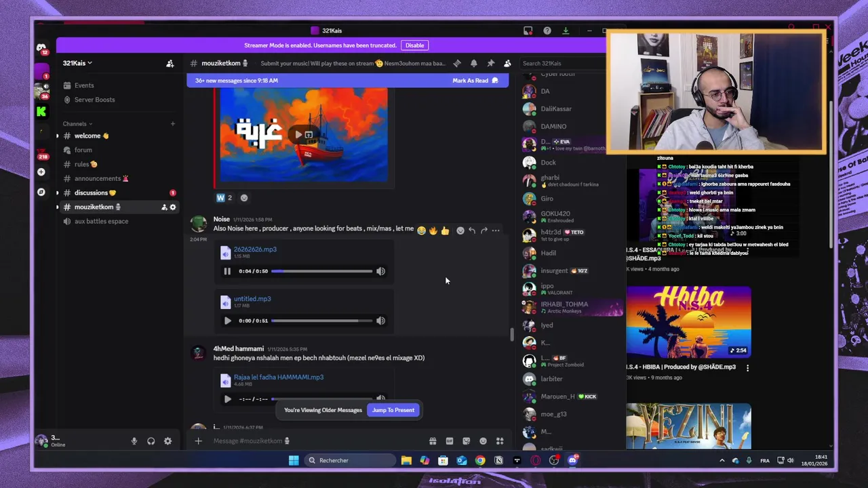This screenshot has width=868, height=488.
Task: React thumbs up to Noise's message
Action: (x=445, y=231)
